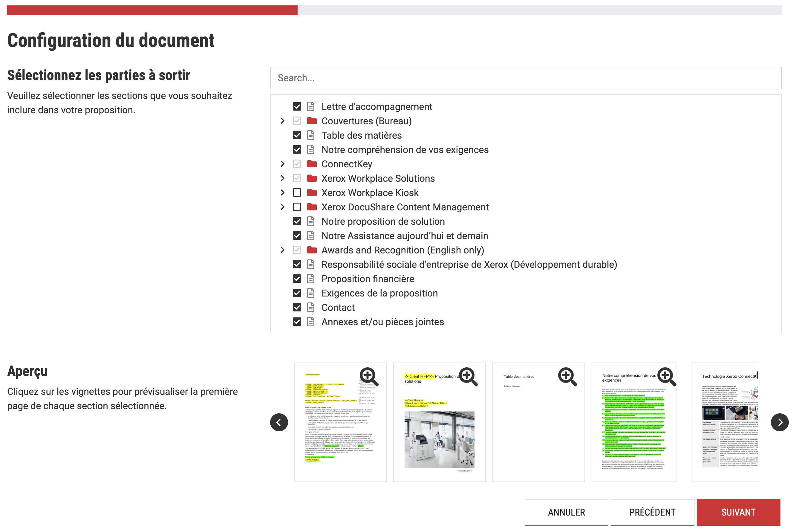The width and height of the screenshot is (796, 532).
Task: Click the Xerox DocuShare Content Management folder icon
Action: pyautogui.click(x=312, y=207)
